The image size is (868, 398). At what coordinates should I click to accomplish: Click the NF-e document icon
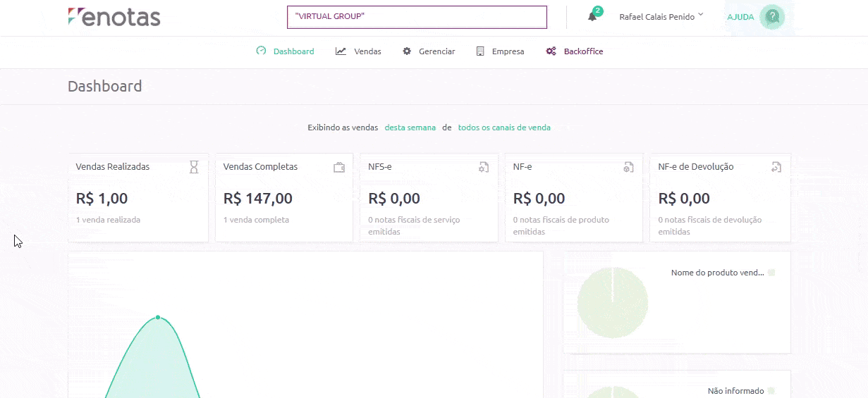pos(628,167)
